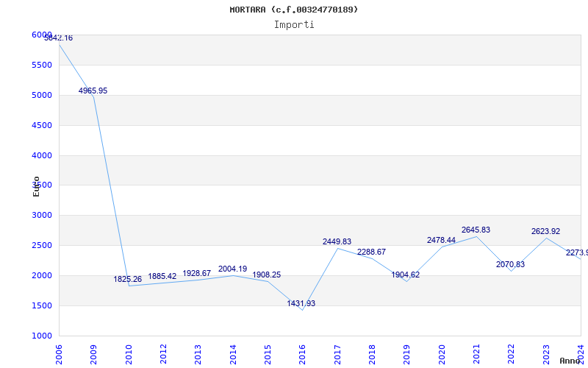Select the 1908.25 data label

coord(267,275)
